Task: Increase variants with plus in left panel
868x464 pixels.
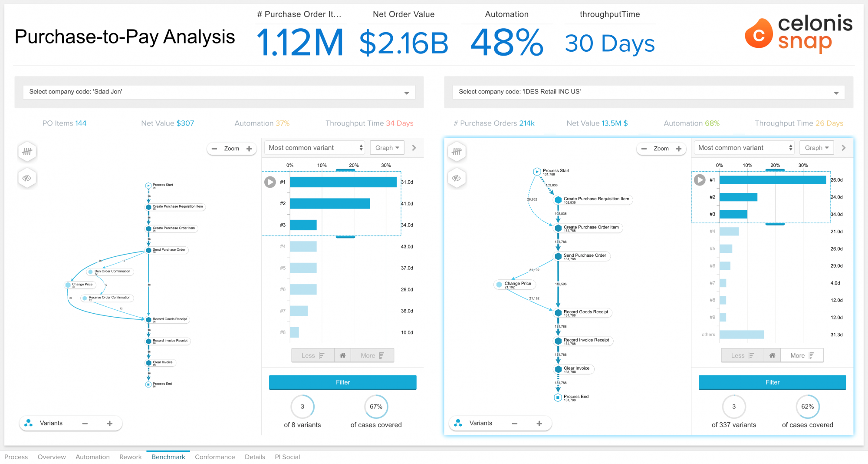Action: pyautogui.click(x=110, y=423)
